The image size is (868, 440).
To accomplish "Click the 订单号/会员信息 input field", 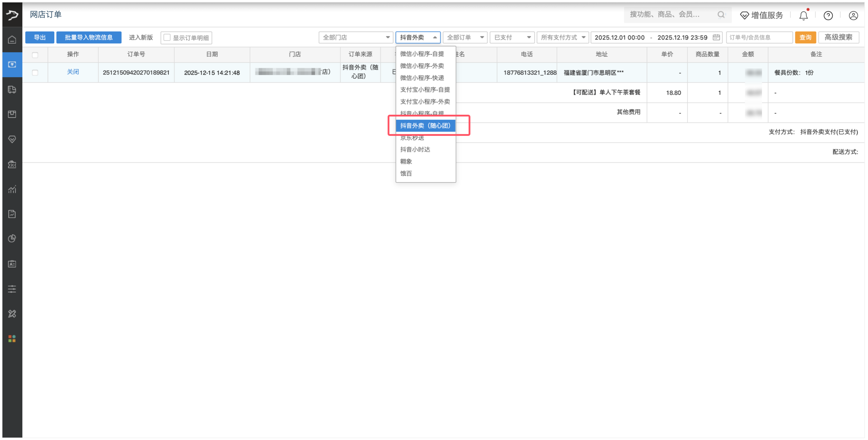I will pos(759,37).
